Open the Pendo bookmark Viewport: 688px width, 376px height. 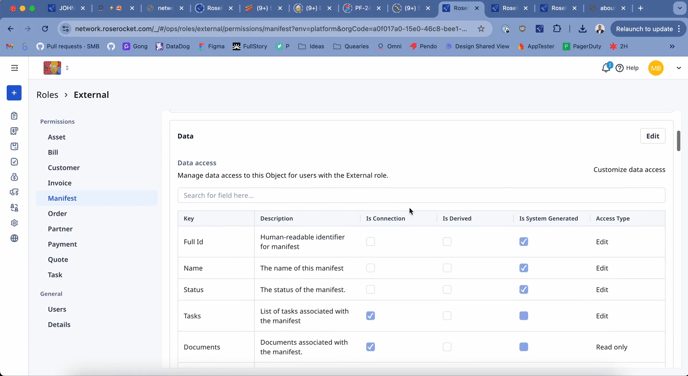(x=423, y=46)
